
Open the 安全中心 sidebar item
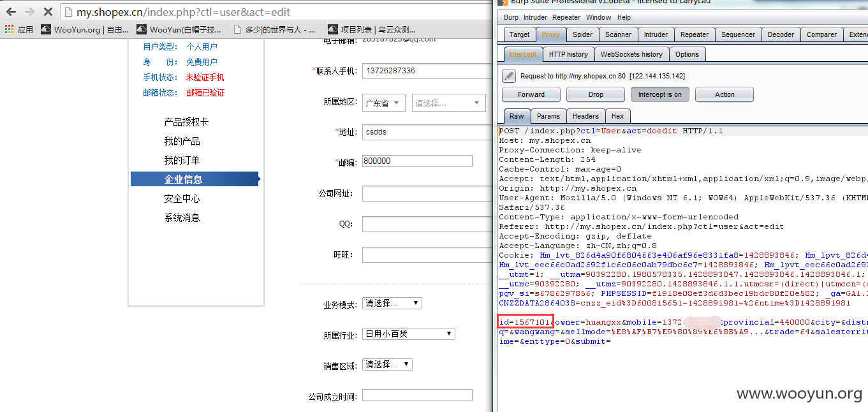(182, 198)
